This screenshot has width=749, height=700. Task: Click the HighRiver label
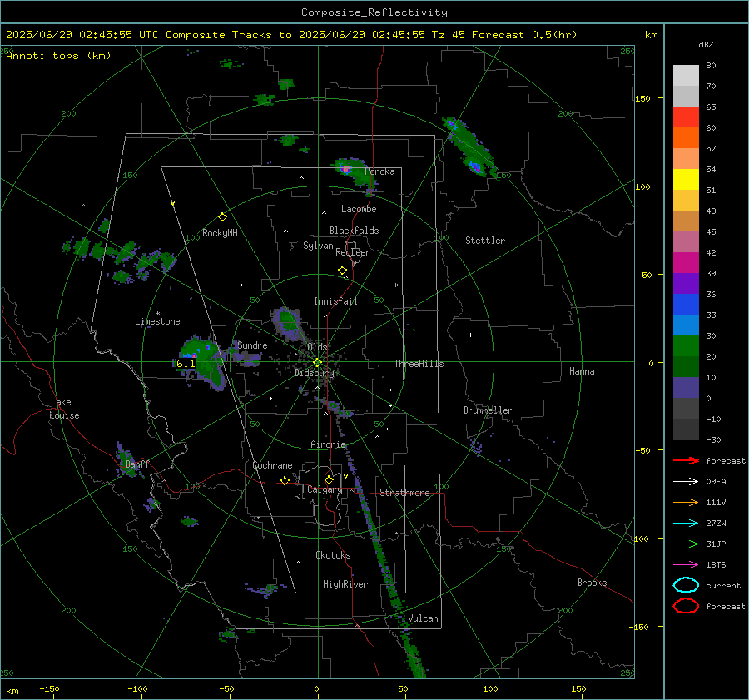tap(345, 584)
